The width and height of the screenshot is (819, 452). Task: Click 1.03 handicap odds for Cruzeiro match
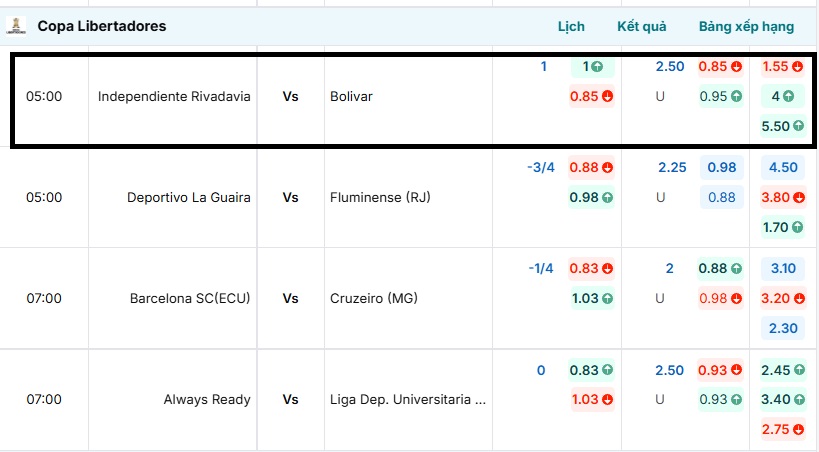tap(590, 298)
